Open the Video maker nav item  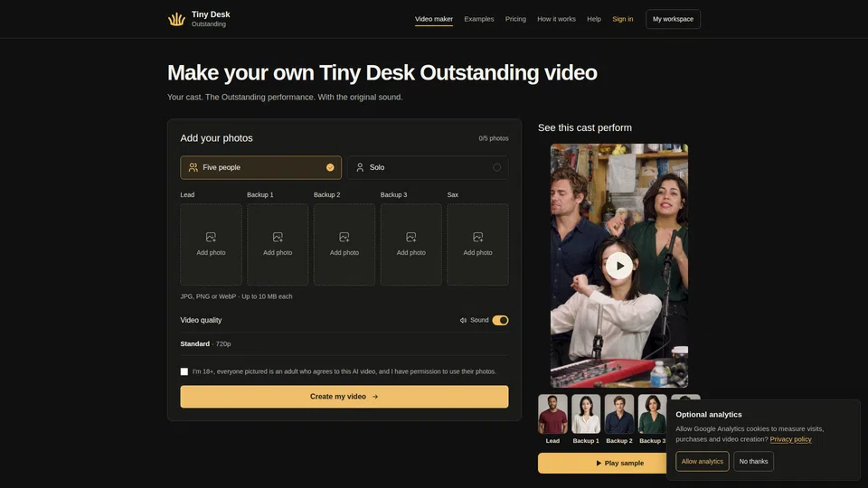433,19
